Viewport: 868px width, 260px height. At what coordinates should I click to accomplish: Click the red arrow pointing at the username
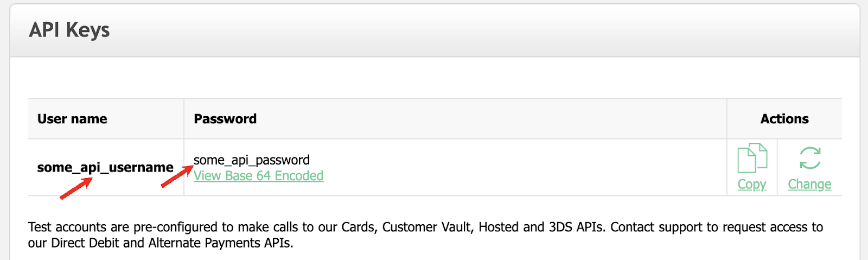point(76,189)
